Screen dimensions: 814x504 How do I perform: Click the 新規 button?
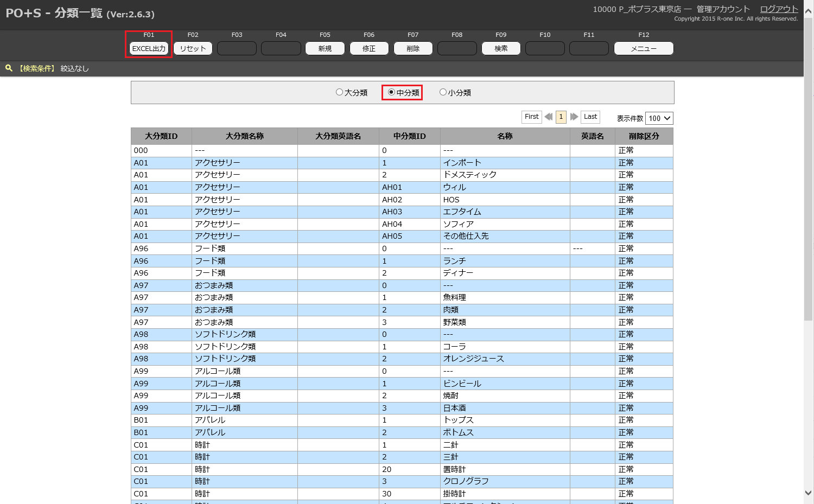click(x=325, y=48)
